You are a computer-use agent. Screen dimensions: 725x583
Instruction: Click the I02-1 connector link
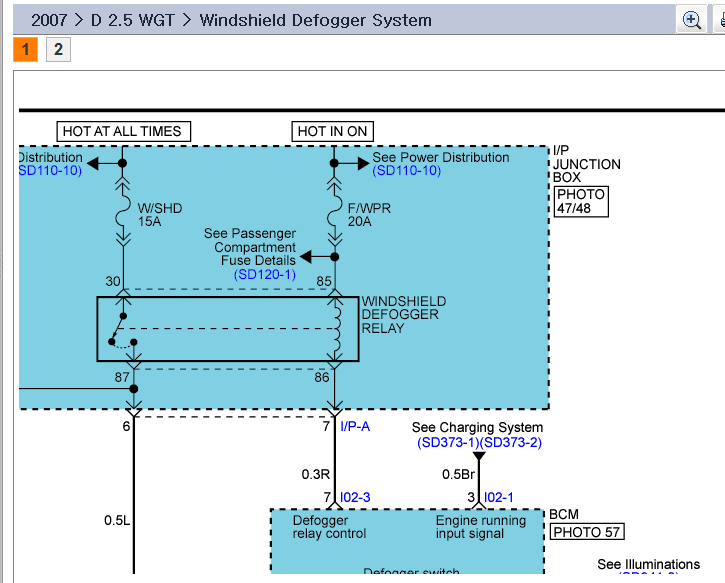pyautogui.click(x=497, y=497)
